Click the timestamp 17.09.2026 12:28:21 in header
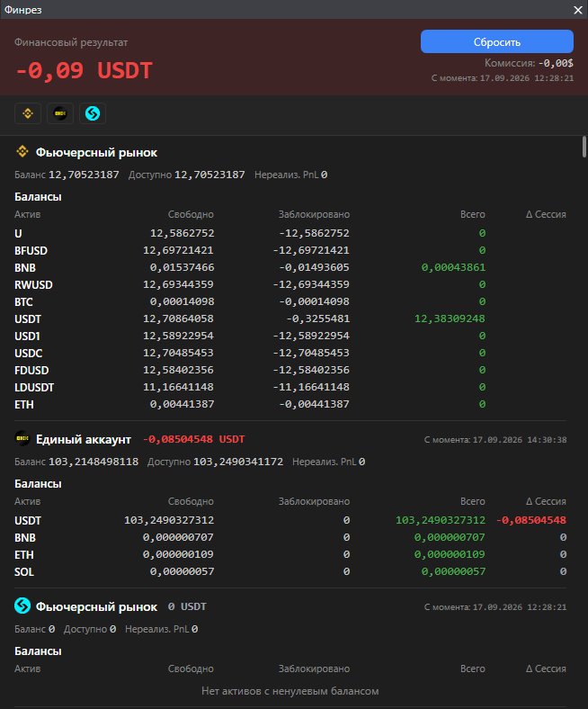The width and height of the screenshot is (588, 709). (527, 78)
